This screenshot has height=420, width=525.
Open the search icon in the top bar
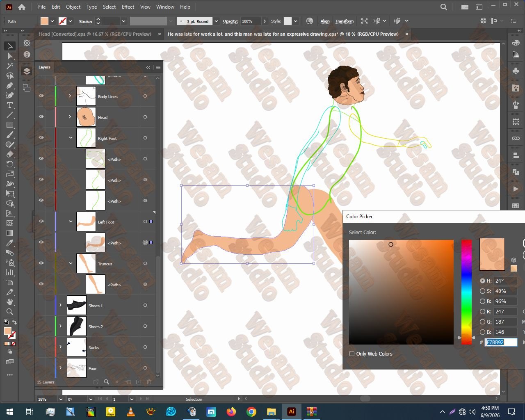click(x=443, y=7)
